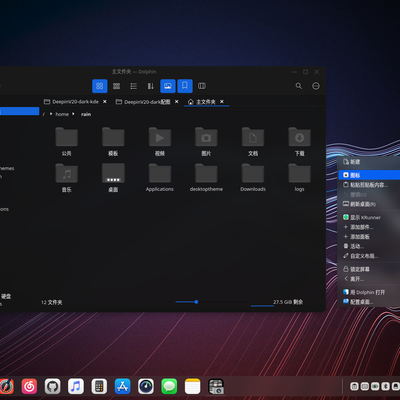Choose 添加部件 in the context menu

(x=369, y=227)
